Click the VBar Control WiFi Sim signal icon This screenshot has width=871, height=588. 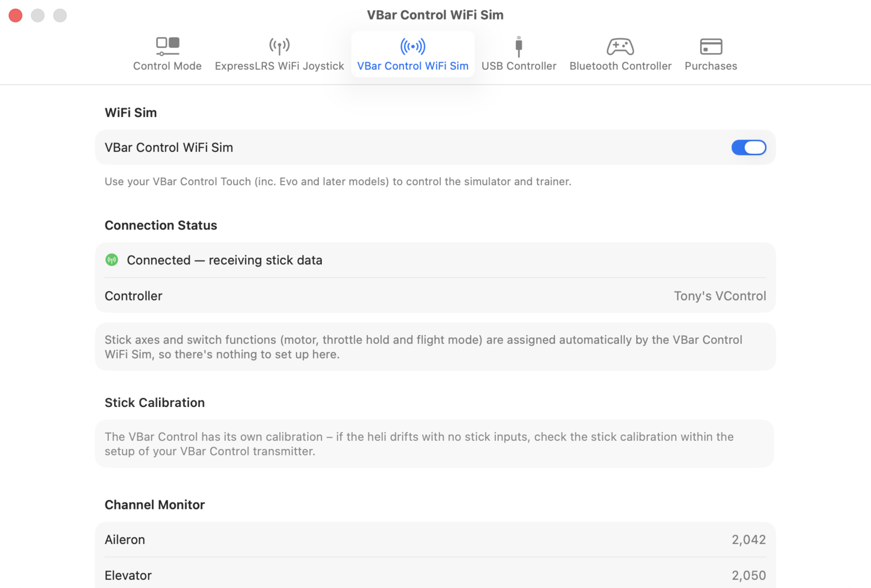tap(412, 46)
